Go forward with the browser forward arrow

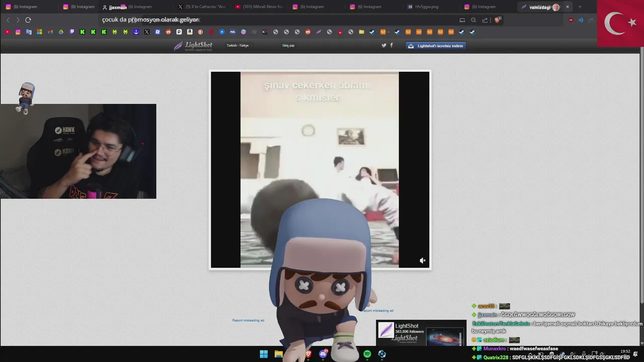click(18, 20)
